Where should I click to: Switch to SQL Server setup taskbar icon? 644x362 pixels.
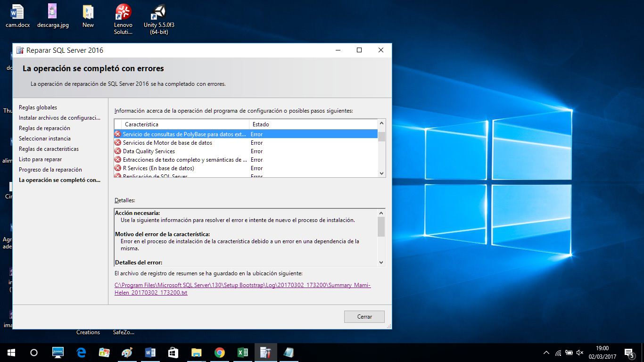tap(266, 353)
